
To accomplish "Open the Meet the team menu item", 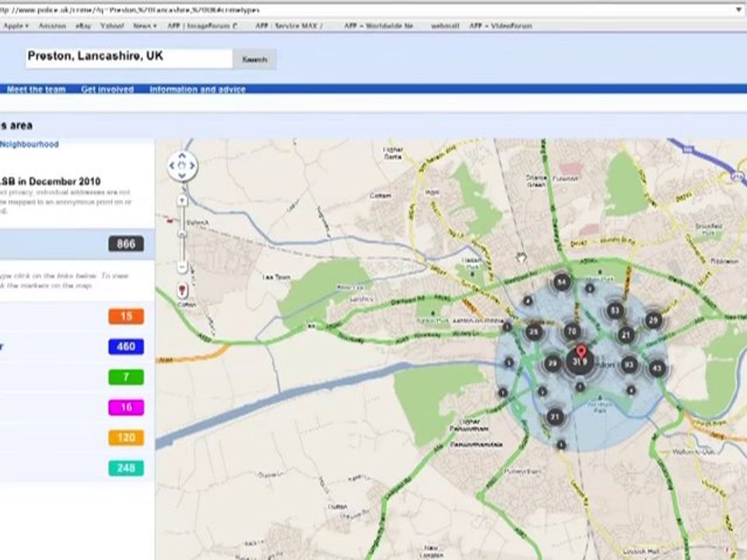I will pos(36,89).
